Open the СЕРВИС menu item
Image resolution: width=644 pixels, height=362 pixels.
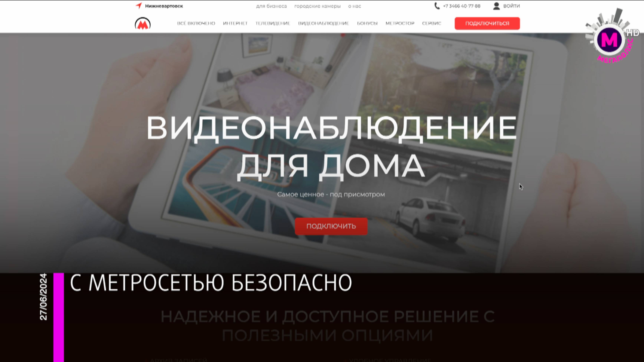[431, 23]
